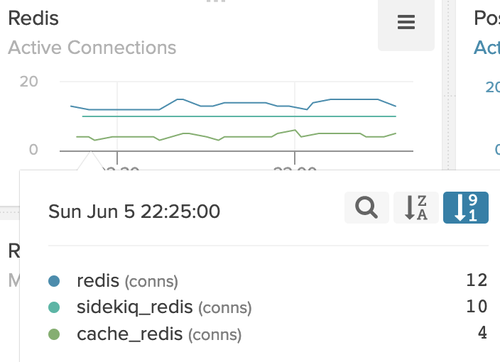500x362 pixels.
Task: Click the cache_redis value 4
Action: 482,333
